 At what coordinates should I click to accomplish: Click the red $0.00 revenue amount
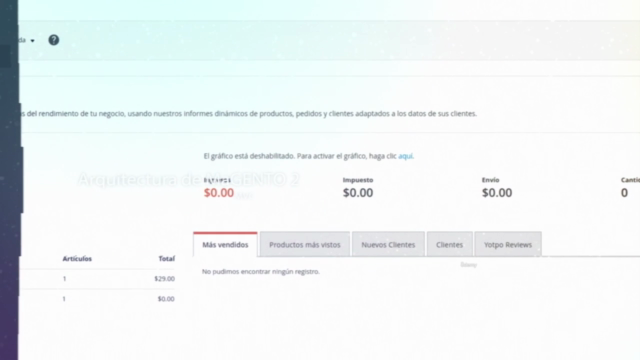(x=219, y=193)
